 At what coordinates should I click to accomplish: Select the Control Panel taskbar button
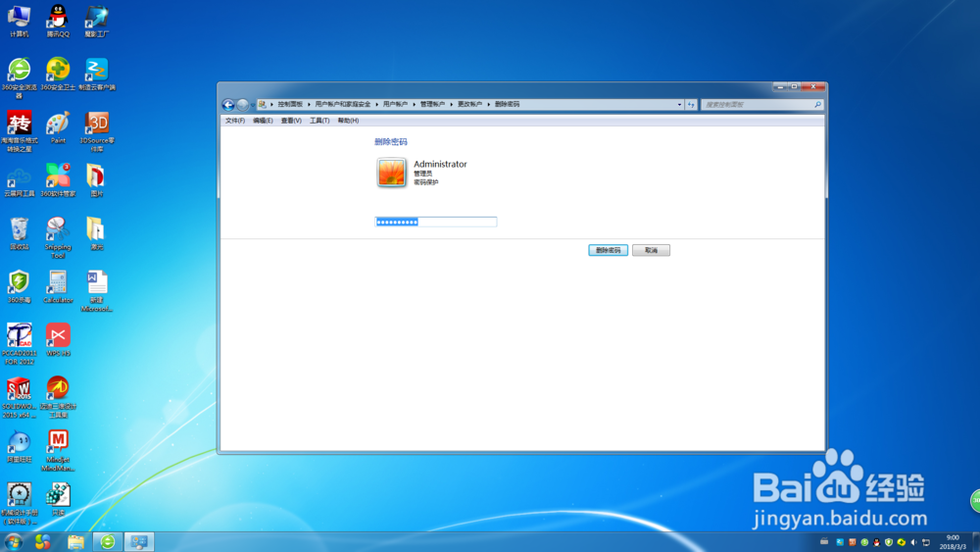[139, 541]
